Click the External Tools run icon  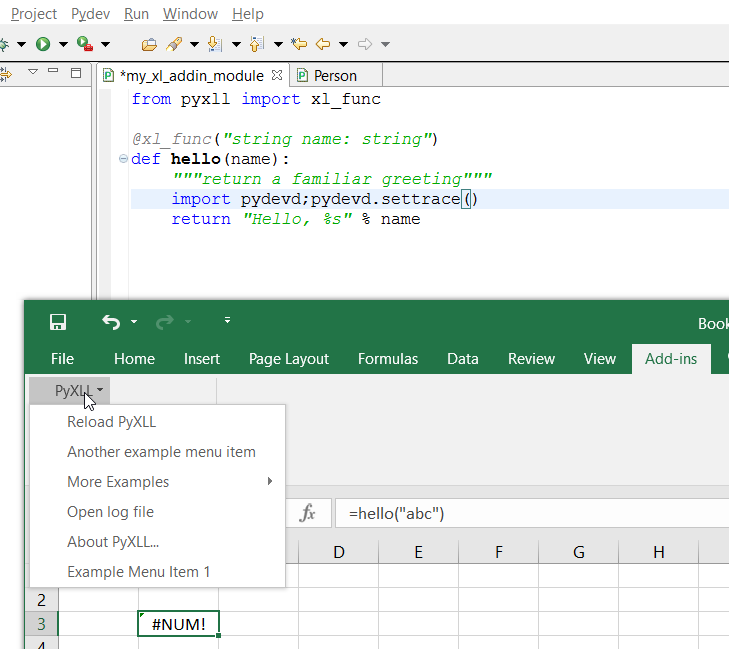(x=85, y=44)
